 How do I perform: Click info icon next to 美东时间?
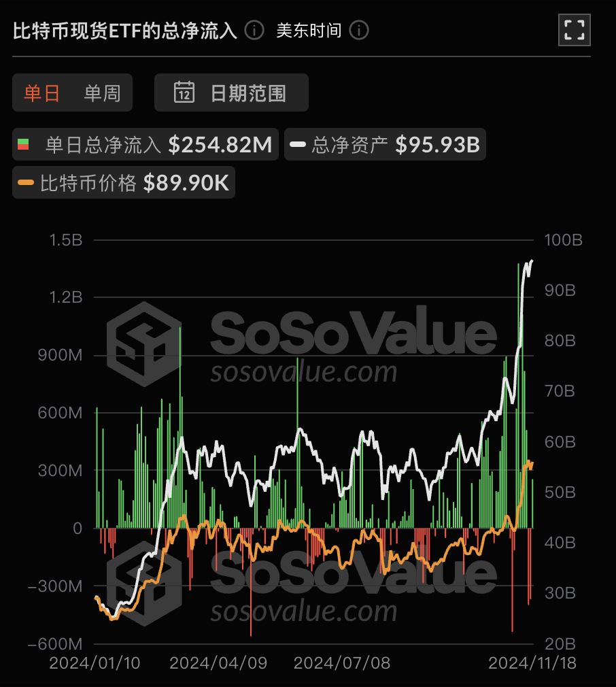click(x=359, y=31)
